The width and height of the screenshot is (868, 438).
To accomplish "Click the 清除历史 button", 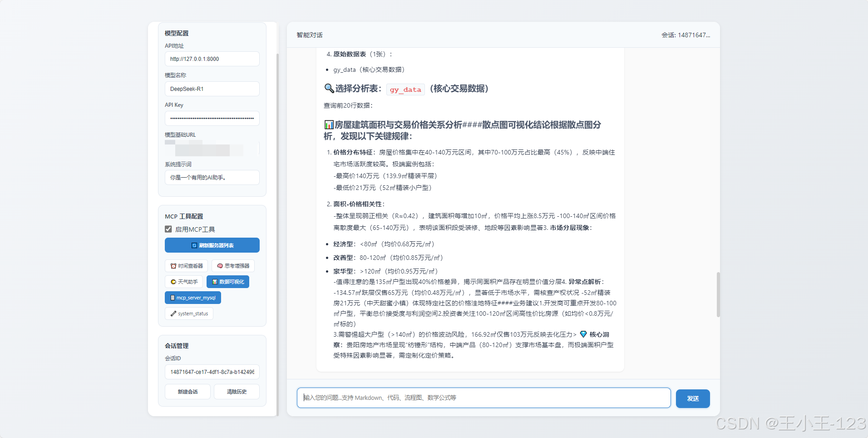I will 237,392.
